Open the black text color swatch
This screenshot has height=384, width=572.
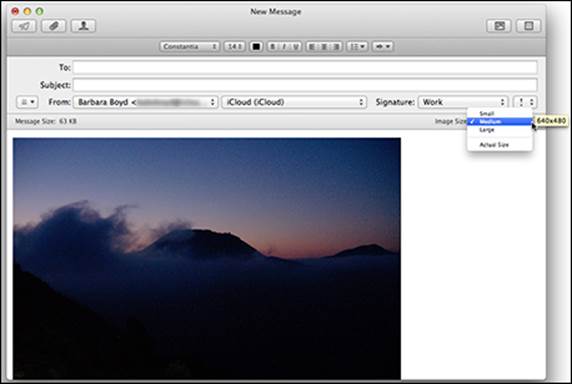click(256, 47)
